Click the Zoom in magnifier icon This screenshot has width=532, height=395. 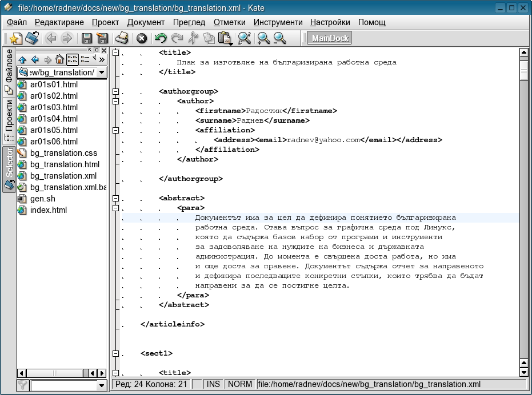point(263,39)
